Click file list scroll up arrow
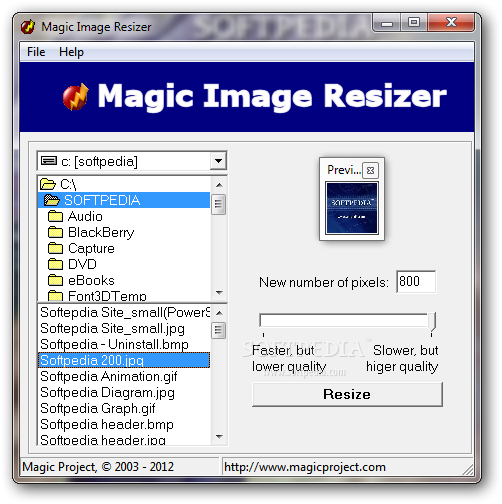The width and height of the screenshot is (502, 504). tap(219, 313)
